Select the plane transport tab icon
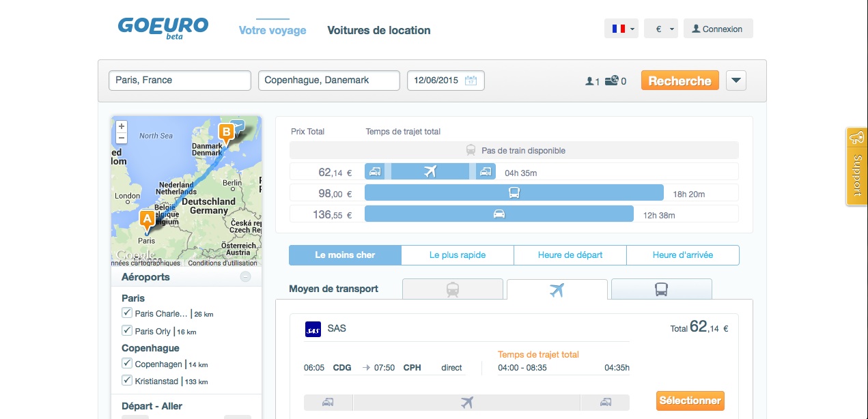This screenshot has width=868, height=419. tap(557, 289)
